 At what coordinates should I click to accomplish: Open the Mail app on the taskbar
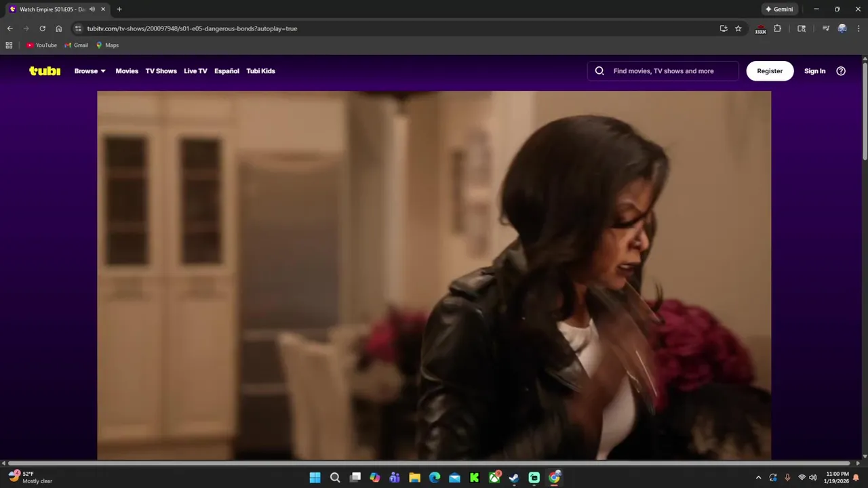tap(454, 478)
